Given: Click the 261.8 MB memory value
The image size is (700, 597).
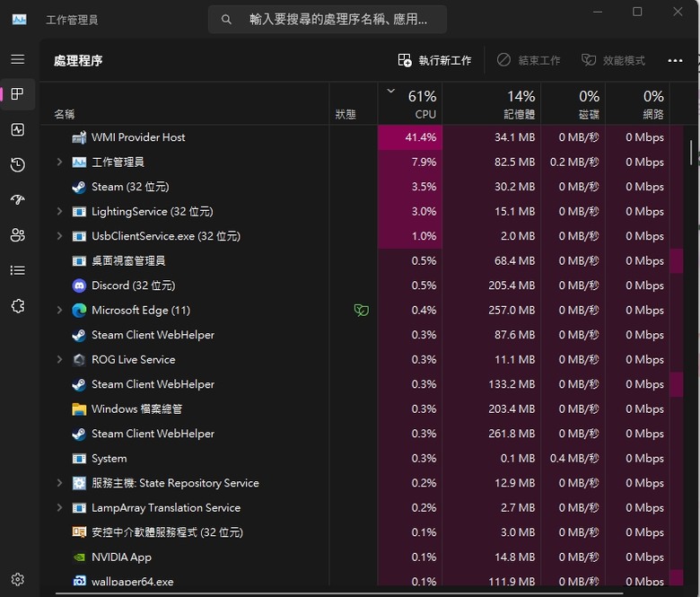Looking at the screenshot, I should 512,434.
